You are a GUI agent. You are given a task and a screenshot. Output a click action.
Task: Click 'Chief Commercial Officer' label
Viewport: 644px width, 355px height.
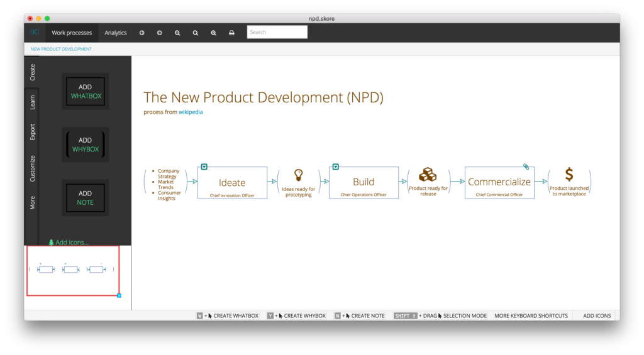(499, 195)
